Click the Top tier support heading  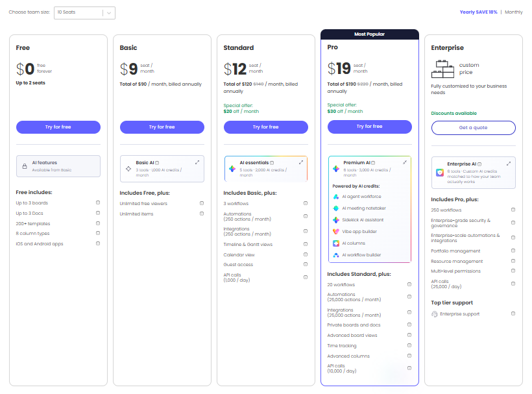click(x=452, y=302)
